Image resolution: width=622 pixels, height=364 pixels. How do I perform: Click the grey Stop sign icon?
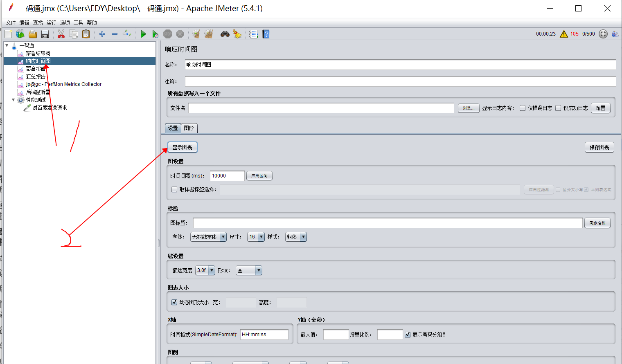point(168,34)
